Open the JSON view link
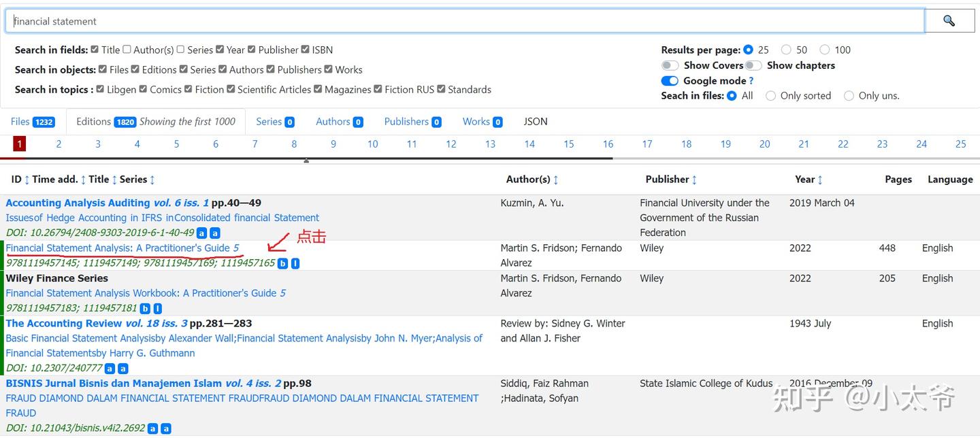 pyautogui.click(x=536, y=122)
